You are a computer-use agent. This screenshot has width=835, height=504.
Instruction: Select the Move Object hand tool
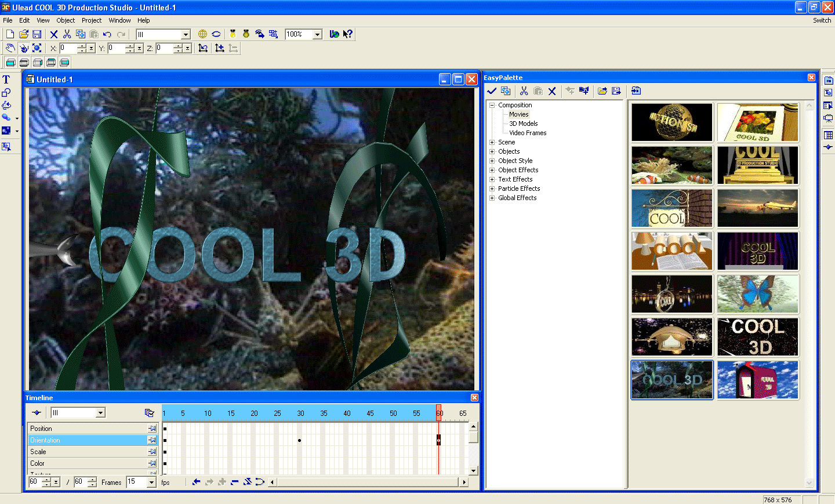pos(10,48)
